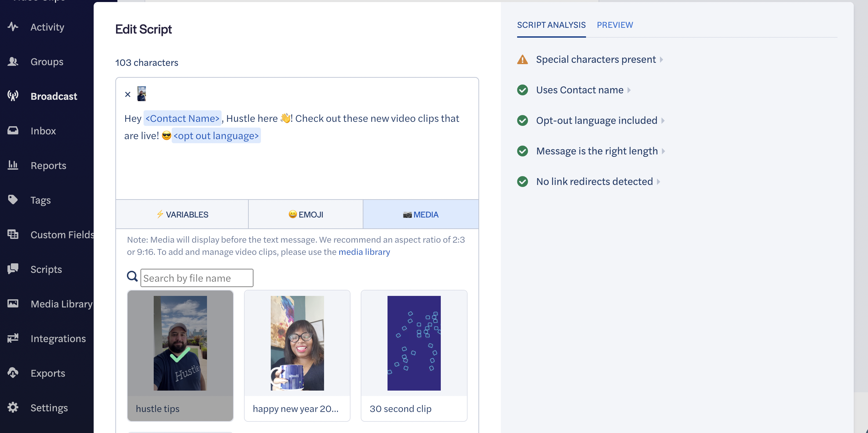Open the Emoji tab
Viewport: 868px width, 433px height.
(x=306, y=214)
